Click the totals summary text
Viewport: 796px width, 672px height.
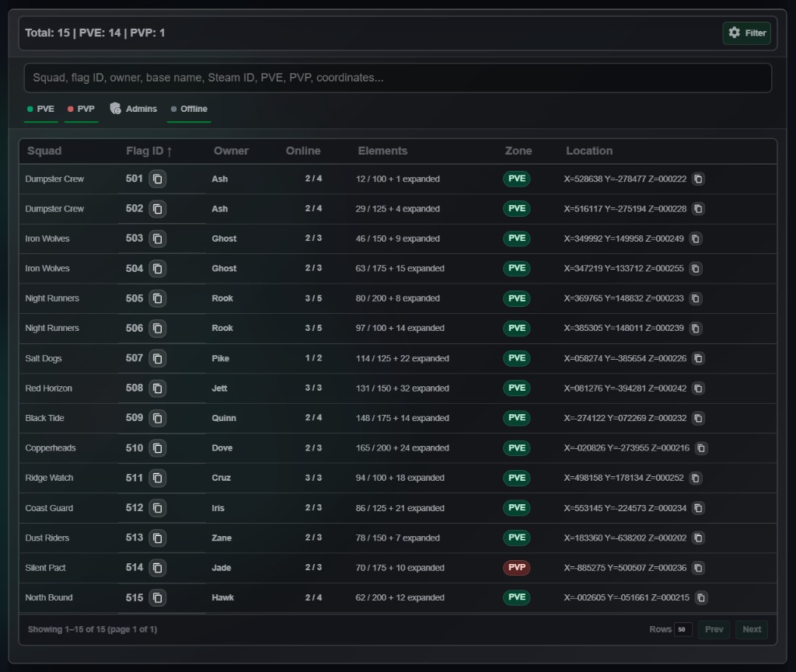point(95,33)
